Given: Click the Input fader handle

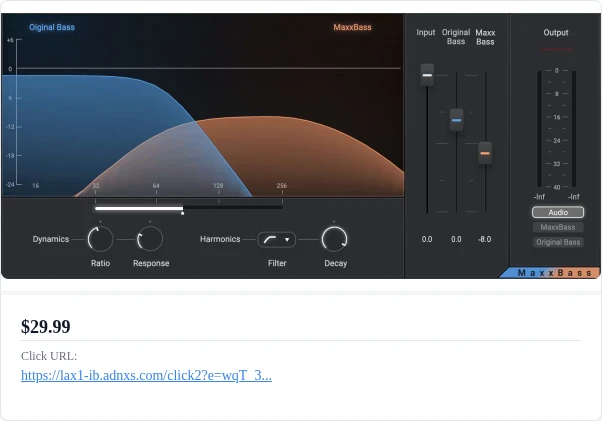Looking at the screenshot, I should tap(427, 75).
